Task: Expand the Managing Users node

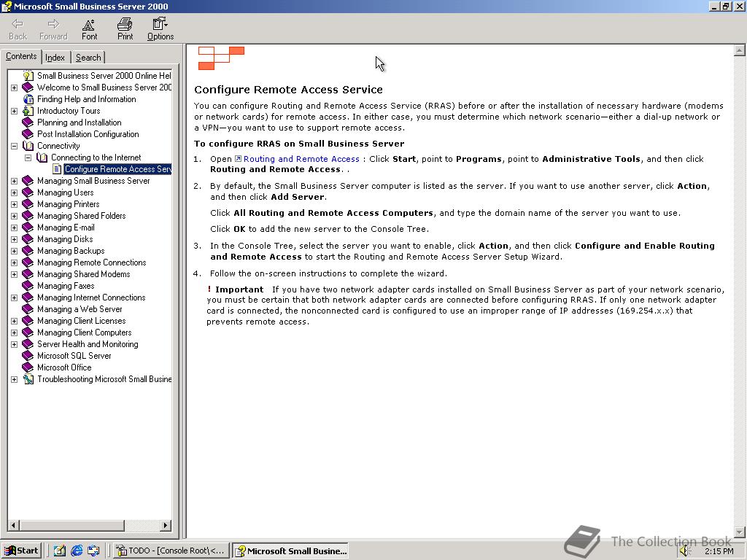Action: pyautogui.click(x=15, y=192)
